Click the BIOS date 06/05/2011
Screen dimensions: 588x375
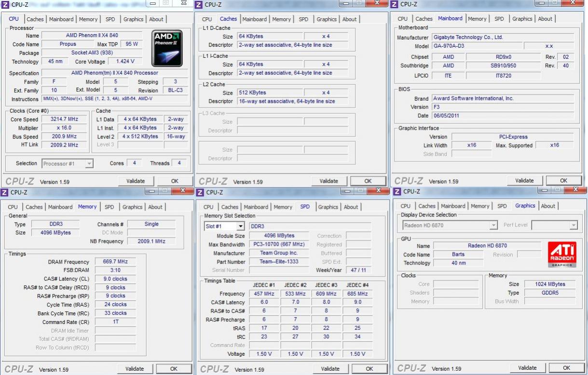click(x=503, y=116)
